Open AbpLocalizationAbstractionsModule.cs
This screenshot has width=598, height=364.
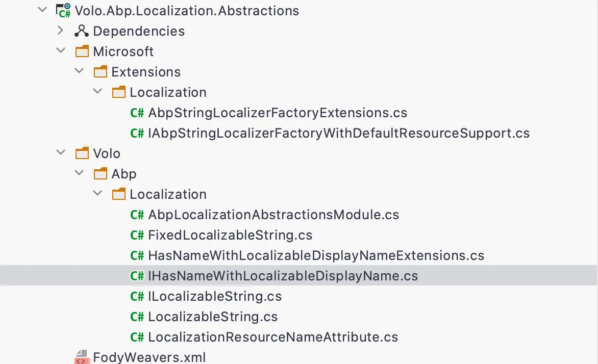[273, 215]
